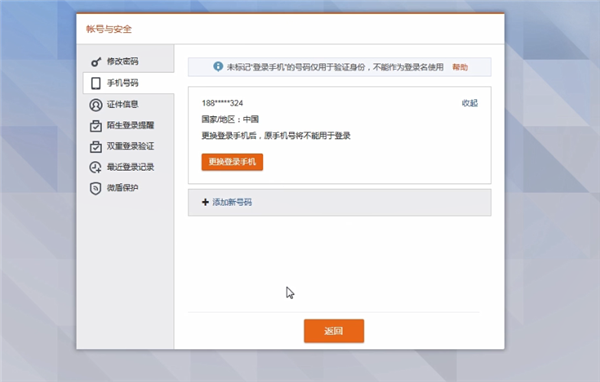Click the plus icon before 添加新号码
Viewport: 600px width, 382px height.
[205, 202]
